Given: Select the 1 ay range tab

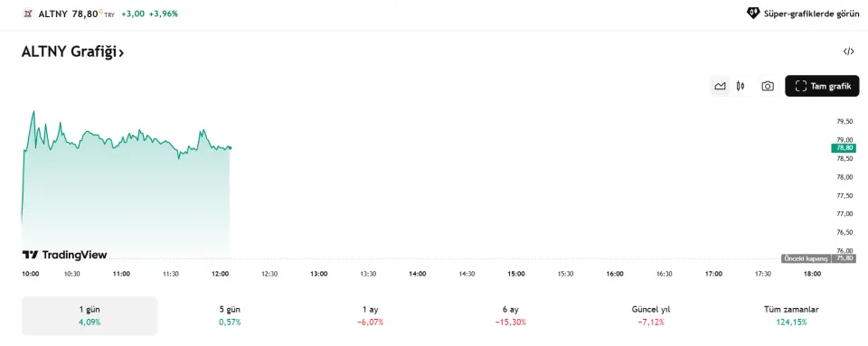Looking at the screenshot, I should 370,315.
